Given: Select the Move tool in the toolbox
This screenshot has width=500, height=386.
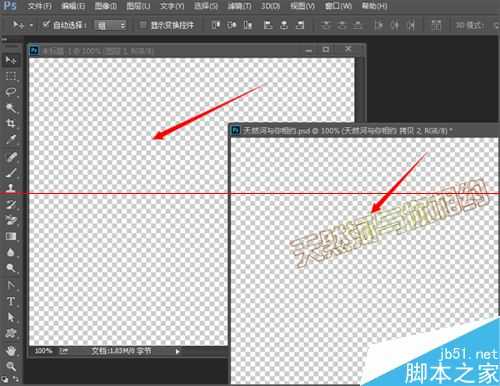Looking at the screenshot, I should point(11,60).
